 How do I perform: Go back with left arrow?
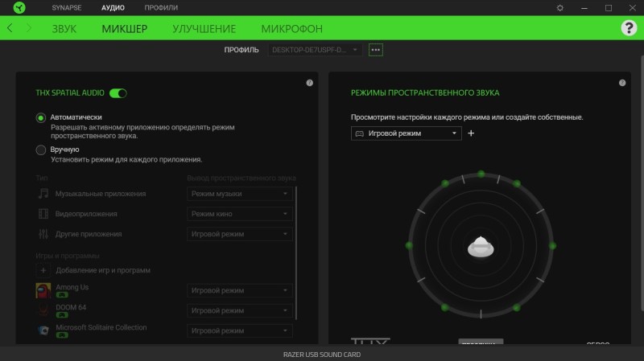[x=10, y=28]
